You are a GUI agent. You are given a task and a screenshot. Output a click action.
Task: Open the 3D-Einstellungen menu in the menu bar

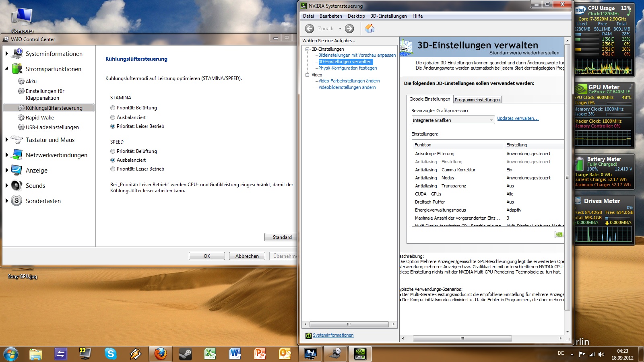point(388,16)
